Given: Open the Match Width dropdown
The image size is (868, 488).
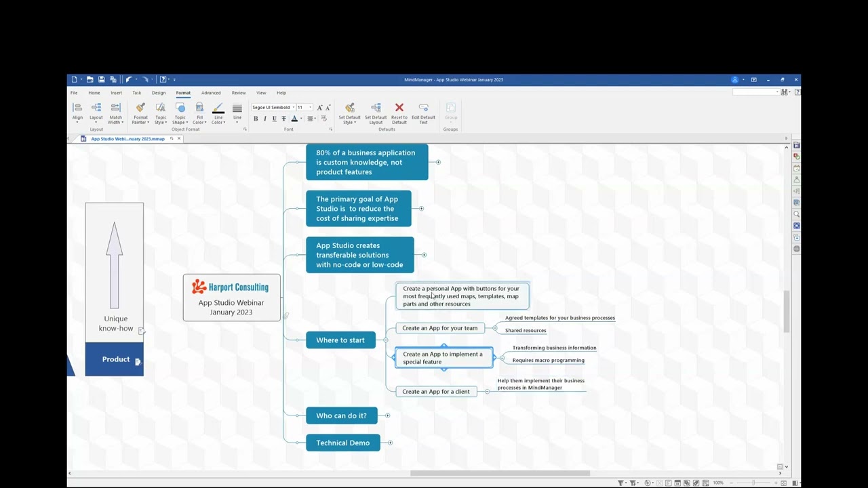Looking at the screenshot, I should click(x=115, y=113).
